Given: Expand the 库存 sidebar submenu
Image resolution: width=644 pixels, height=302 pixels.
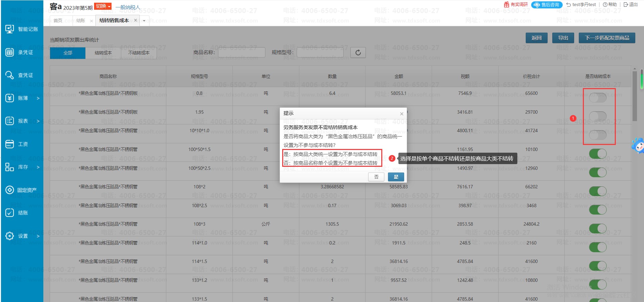Looking at the screenshot, I should coord(38,167).
